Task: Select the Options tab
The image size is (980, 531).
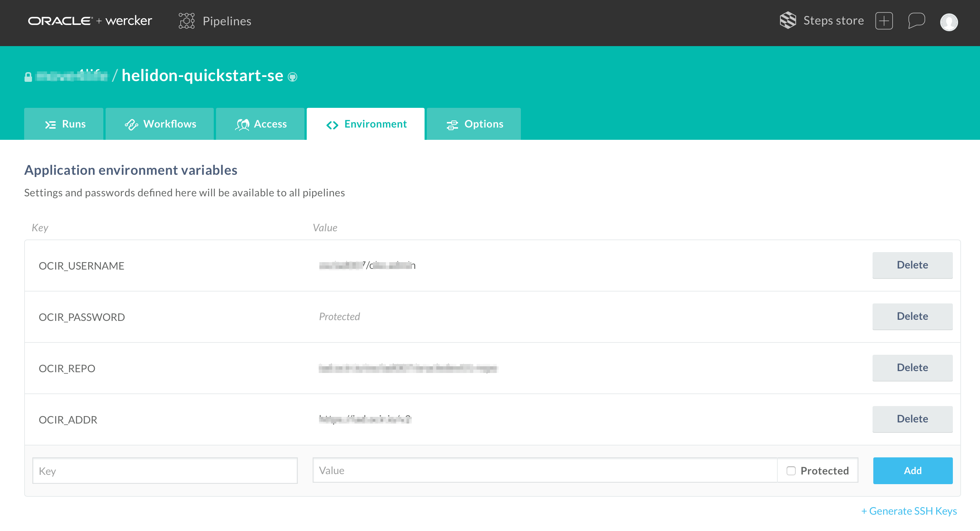Action: click(x=474, y=124)
